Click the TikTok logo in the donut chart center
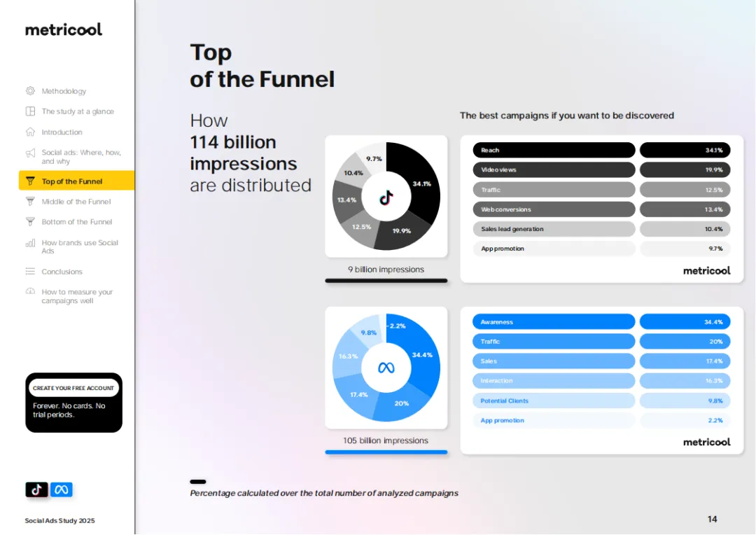756x535 pixels. point(386,197)
